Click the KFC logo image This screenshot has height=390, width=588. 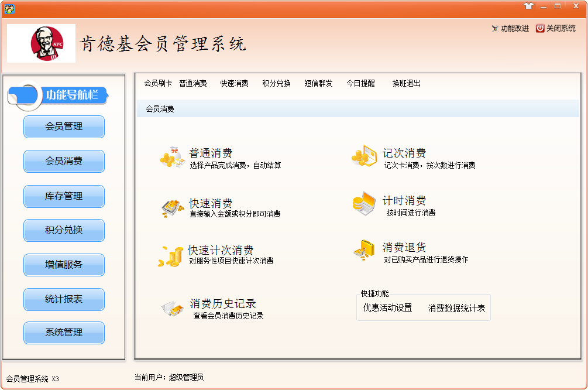point(42,43)
